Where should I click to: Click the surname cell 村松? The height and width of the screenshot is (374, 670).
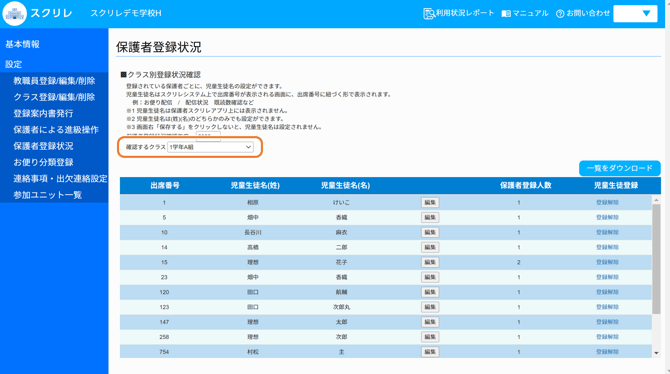(x=253, y=352)
